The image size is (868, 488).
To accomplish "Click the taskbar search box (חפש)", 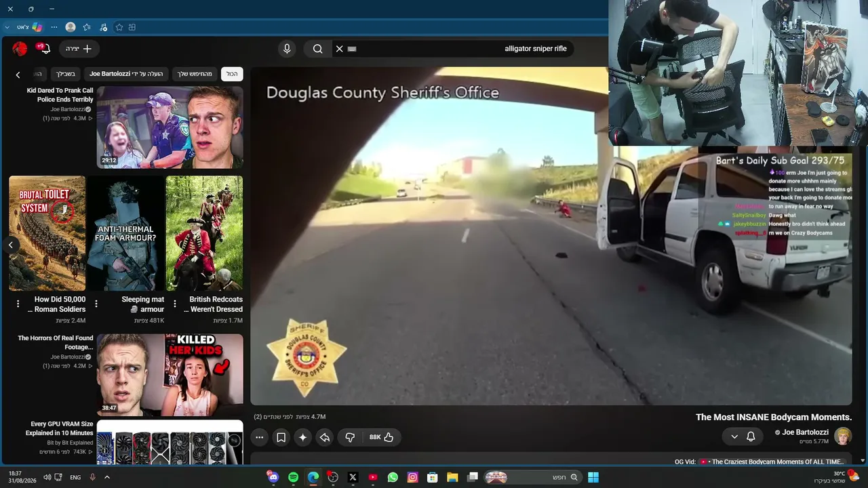I will tap(532, 477).
